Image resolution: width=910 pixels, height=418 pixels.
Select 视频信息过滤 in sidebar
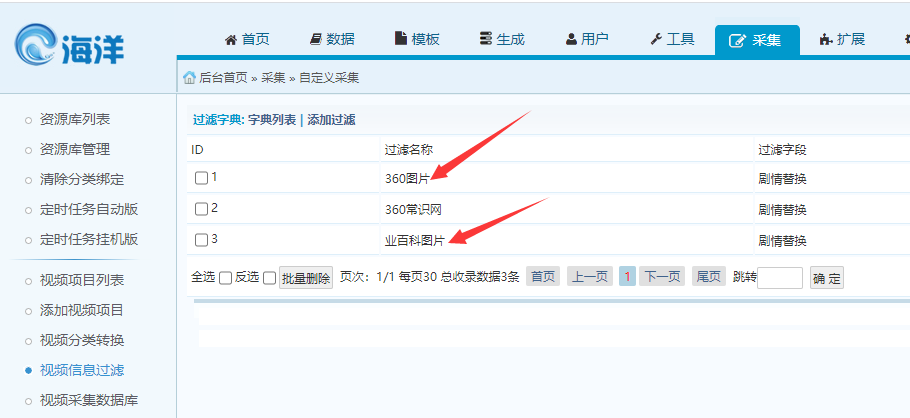point(82,370)
